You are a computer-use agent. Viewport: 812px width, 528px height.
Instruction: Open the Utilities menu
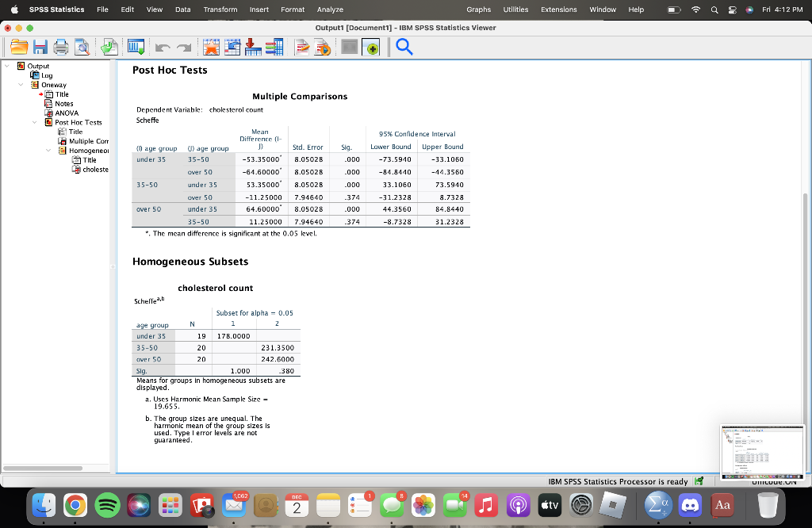click(515, 10)
